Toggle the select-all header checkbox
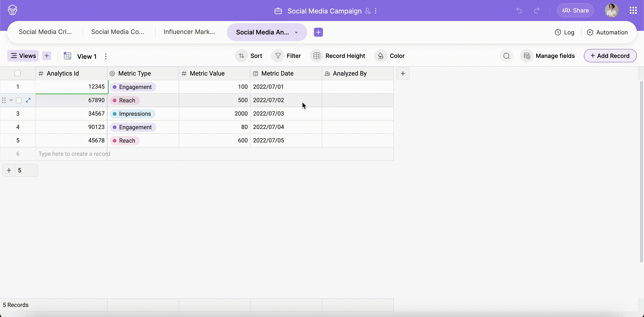 point(17,73)
